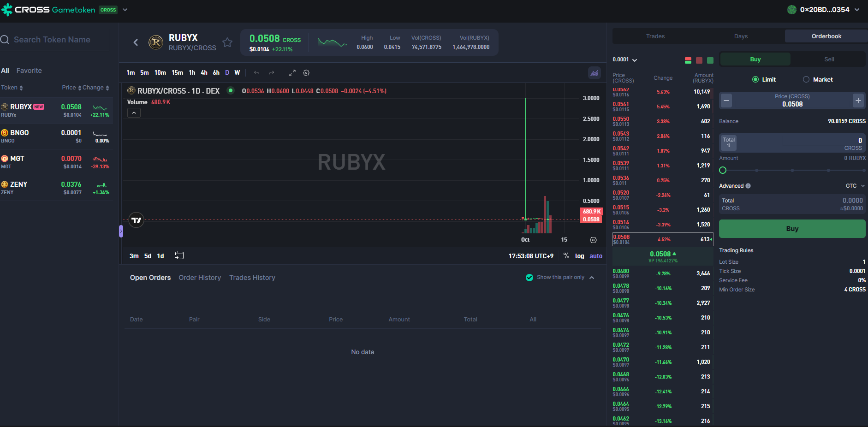Switch to the Order History tab

click(200, 278)
